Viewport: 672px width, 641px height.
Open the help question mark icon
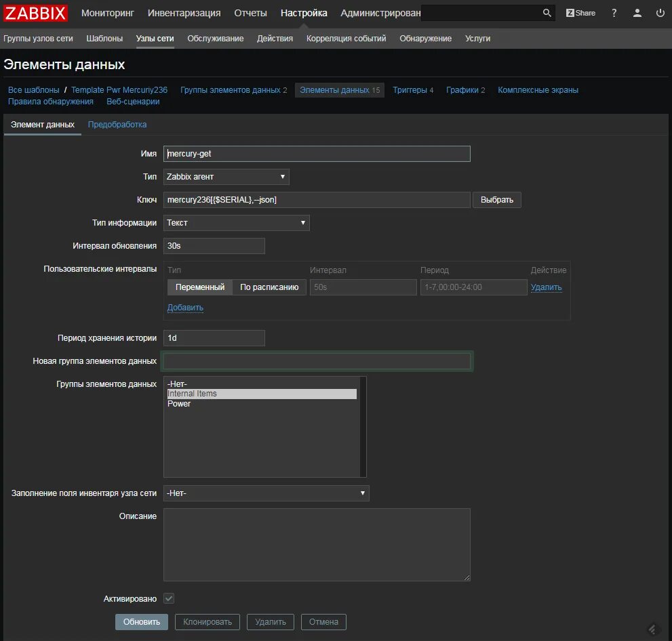tap(614, 13)
